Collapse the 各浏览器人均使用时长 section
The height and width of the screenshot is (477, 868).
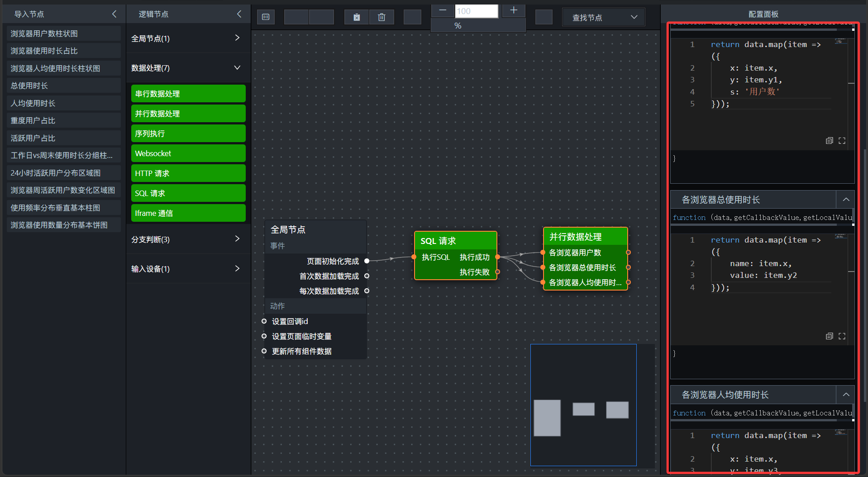pyautogui.click(x=845, y=395)
